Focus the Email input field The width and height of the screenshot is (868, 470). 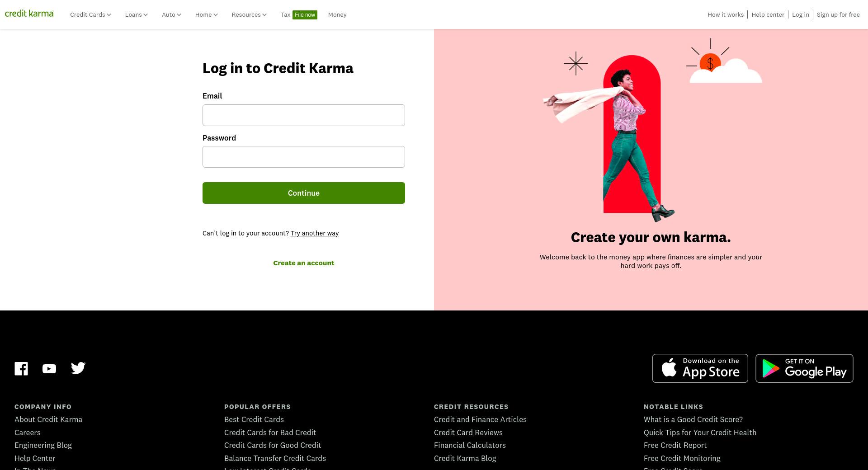click(x=304, y=115)
